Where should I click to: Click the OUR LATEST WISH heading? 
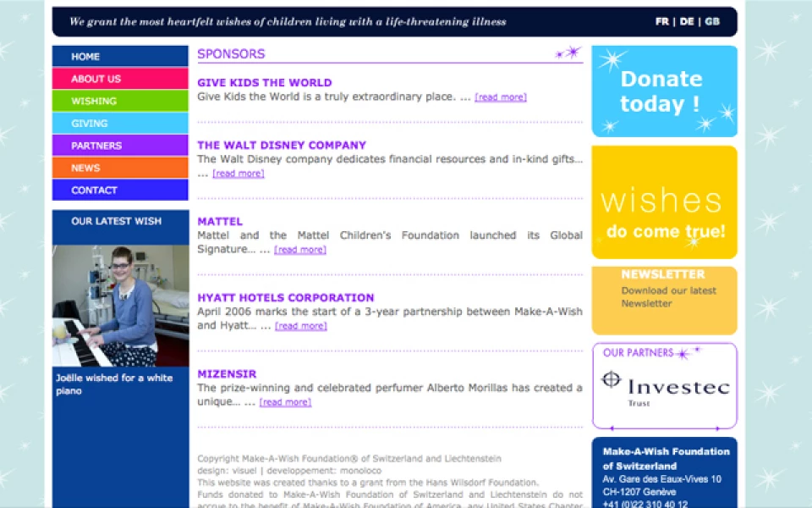[x=117, y=221]
